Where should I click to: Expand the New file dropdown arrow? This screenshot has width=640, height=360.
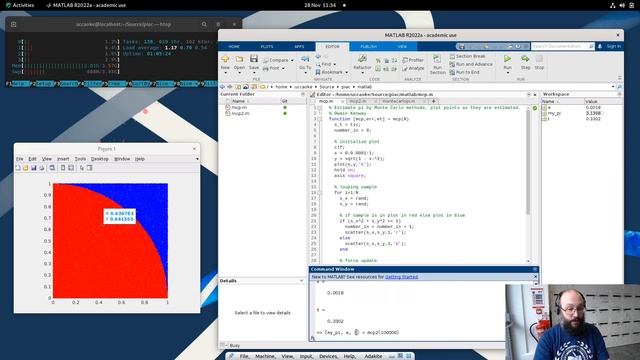pos(225,73)
